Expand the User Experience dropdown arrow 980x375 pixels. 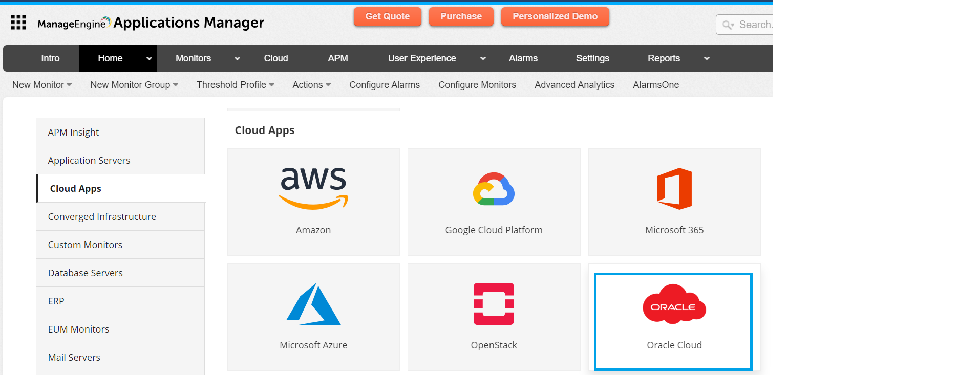click(483, 58)
